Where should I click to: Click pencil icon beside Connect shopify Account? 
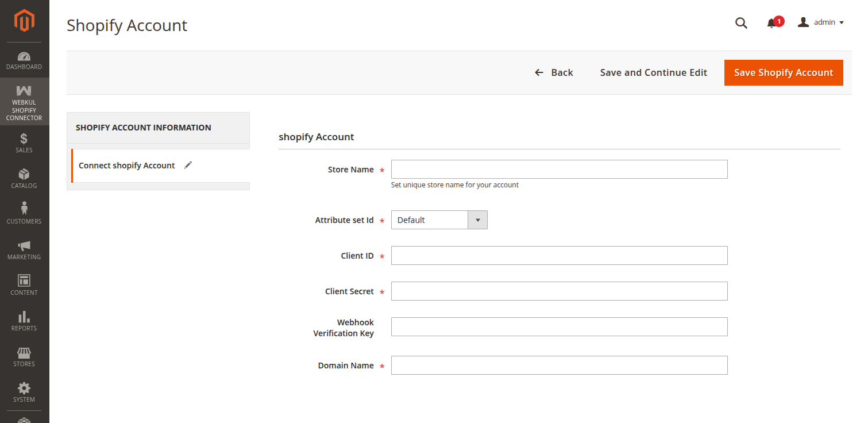click(x=188, y=165)
